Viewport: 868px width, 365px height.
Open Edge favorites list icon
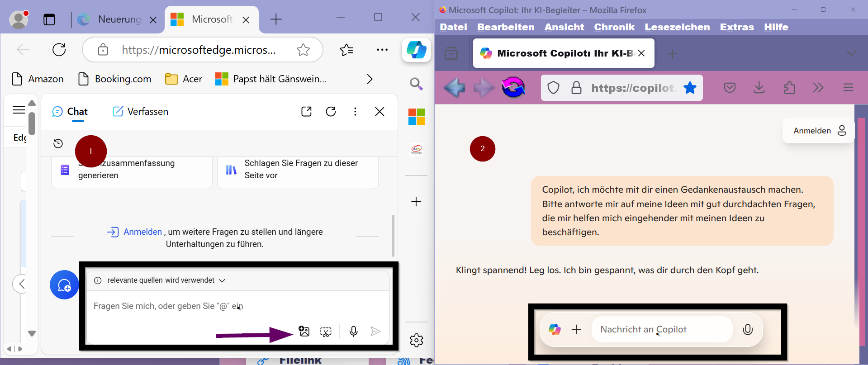tap(346, 49)
